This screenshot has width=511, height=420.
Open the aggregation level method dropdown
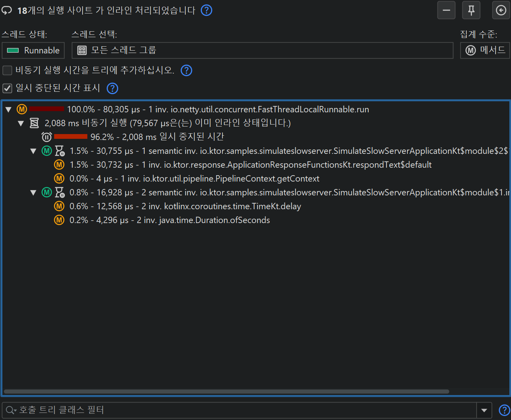point(485,50)
